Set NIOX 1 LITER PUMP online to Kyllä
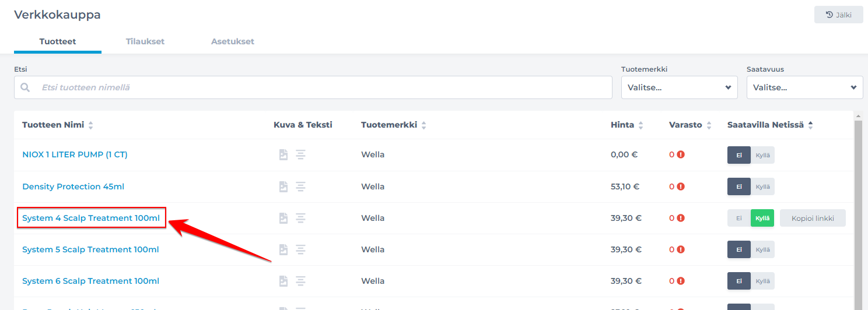The height and width of the screenshot is (310, 868). click(x=763, y=155)
